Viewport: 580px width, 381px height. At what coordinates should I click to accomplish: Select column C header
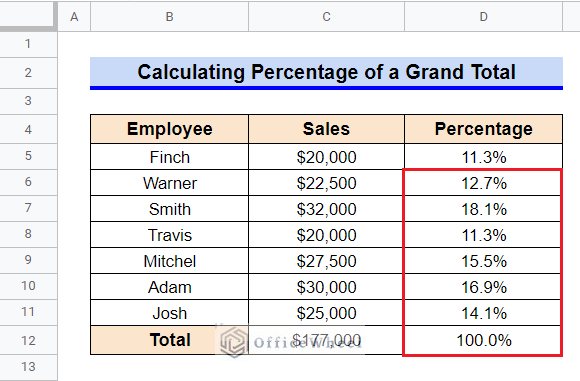coord(326,17)
